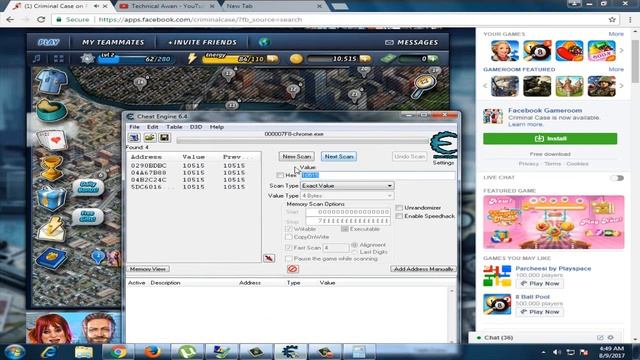Open Cheat Engine Settings logo
640x360 pixels.
[444, 145]
